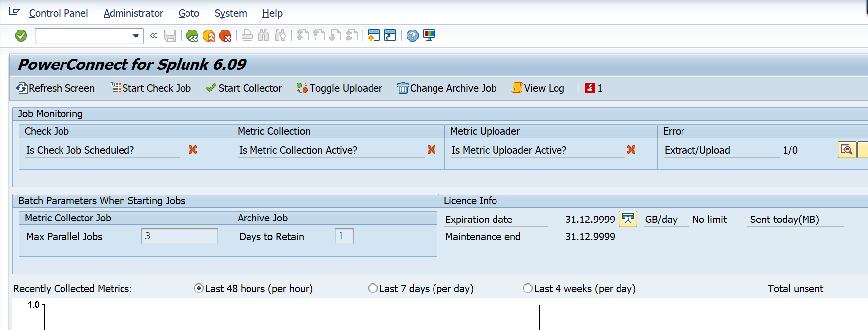Viewport: 868px width, 330px height.
Task: Select Last 7 days radio button
Action: tap(373, 288)
